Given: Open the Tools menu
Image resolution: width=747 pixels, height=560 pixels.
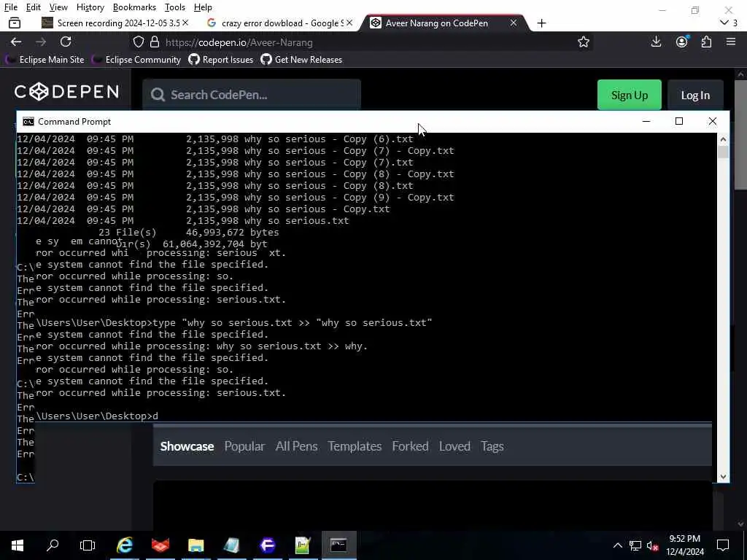Looking at the screenshot, I should pyautogui.click(x=175, y=7).
